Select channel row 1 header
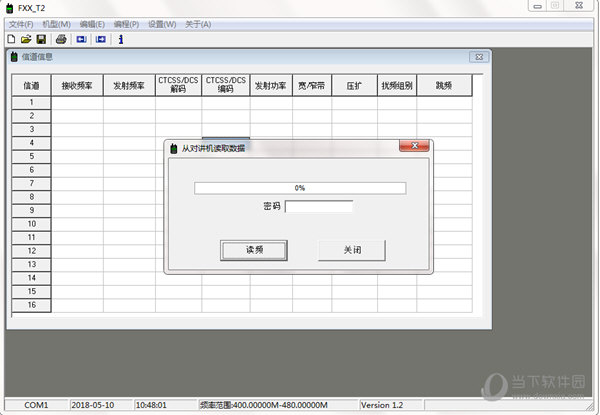Image resolution: width=600 pixels, height=415 pixels. point(31,103)
